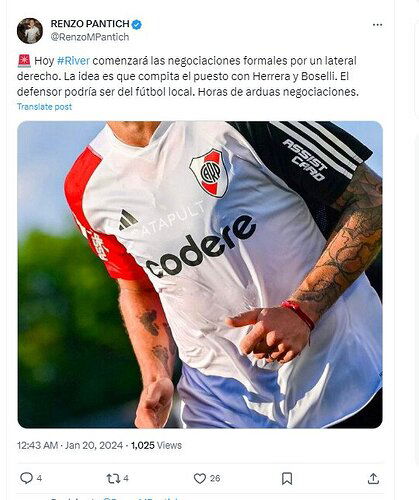
Task: Click the post timestamp 12:43 AM
Action: 37,445
